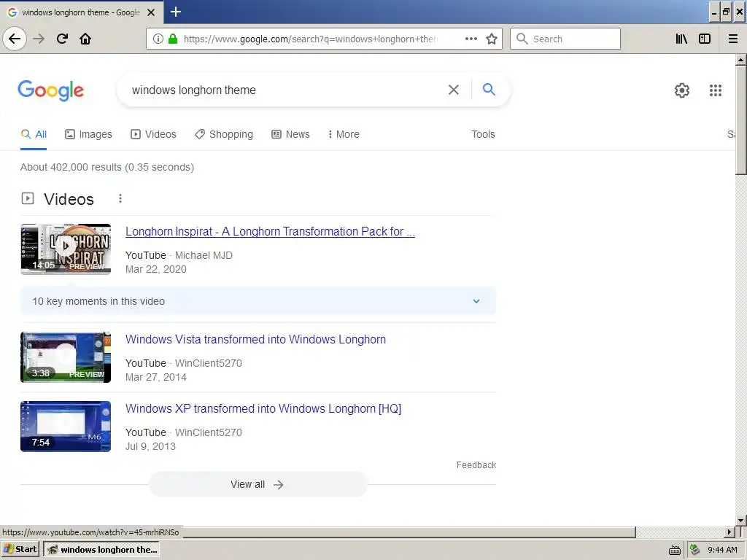Click the green secure connection padlock
747x560 pixels.
click(x=173, y=39)
